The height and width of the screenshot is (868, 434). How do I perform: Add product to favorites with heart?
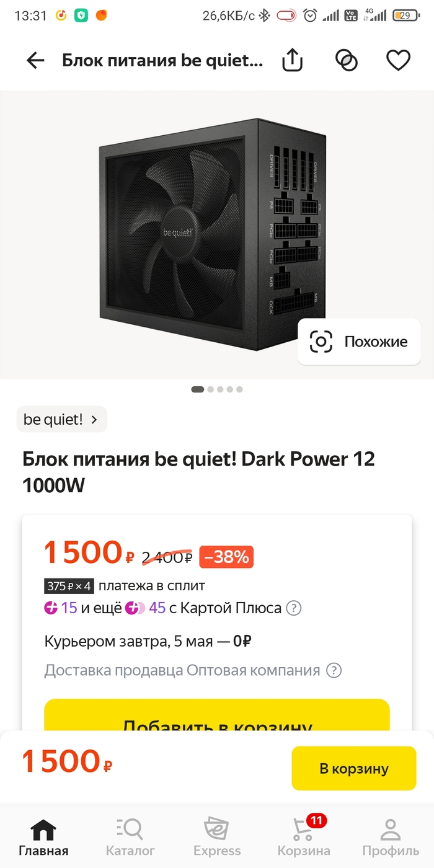398,60
